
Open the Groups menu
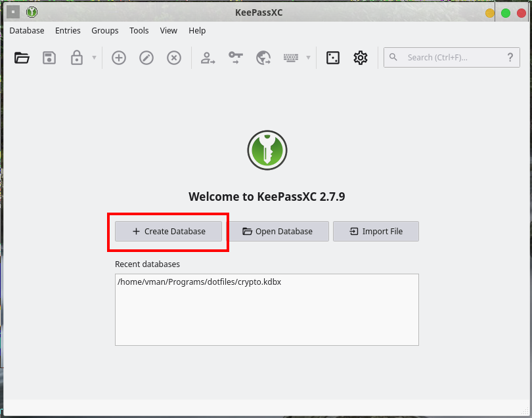coord(105,30)
